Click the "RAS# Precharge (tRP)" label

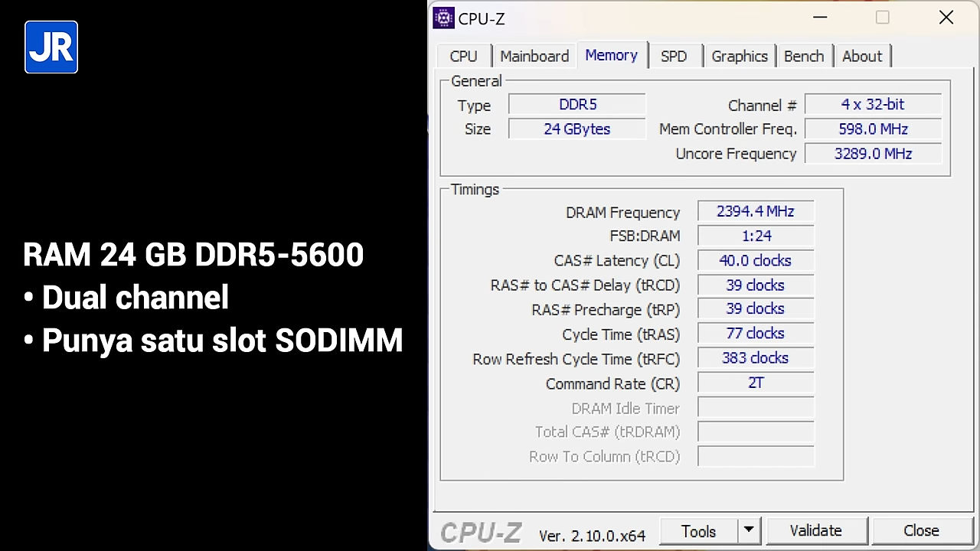[x=606, y=310]
